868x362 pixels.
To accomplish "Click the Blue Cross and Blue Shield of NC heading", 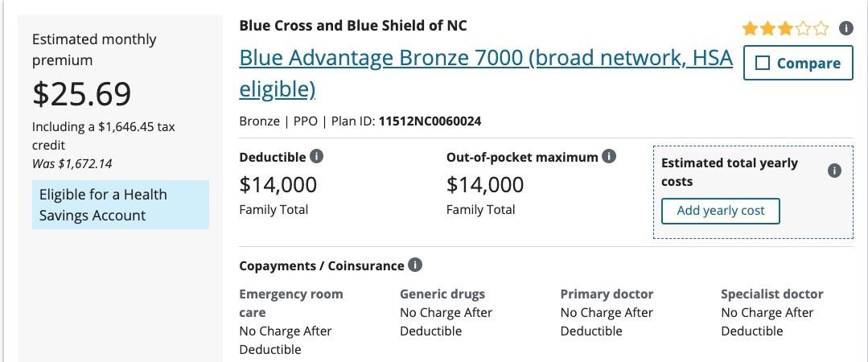I will click(x=353, y=25).
